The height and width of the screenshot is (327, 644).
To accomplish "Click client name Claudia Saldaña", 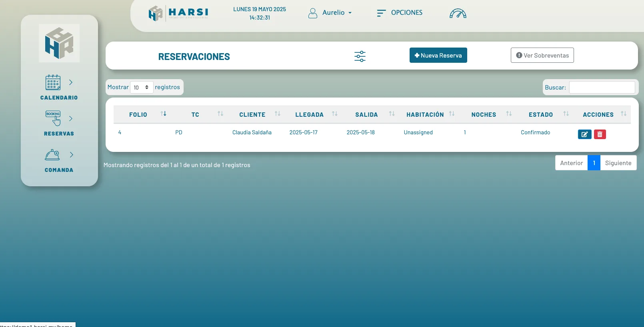I will (x=252, y=132).
